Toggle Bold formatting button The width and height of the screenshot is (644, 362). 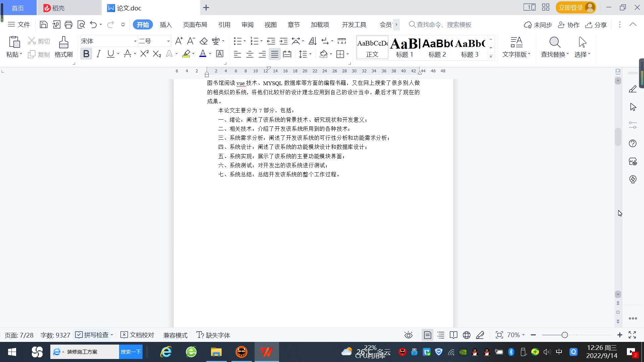[86, 54]
